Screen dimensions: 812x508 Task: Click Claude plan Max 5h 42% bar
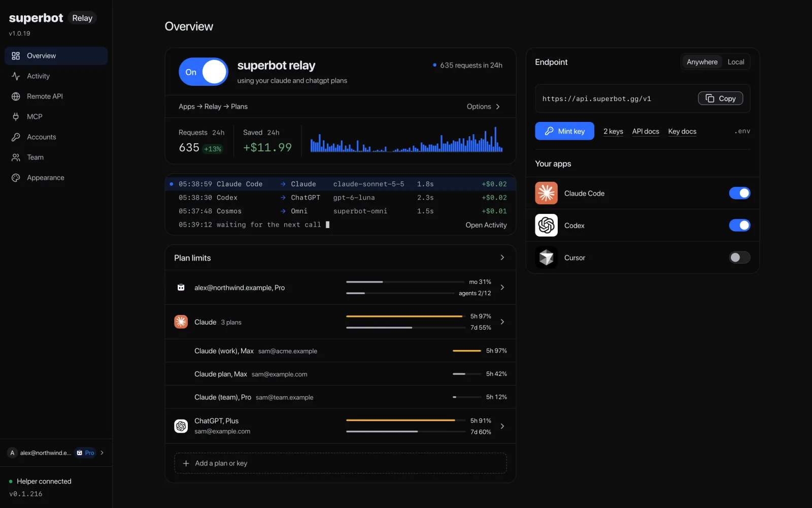click(467, 374)
